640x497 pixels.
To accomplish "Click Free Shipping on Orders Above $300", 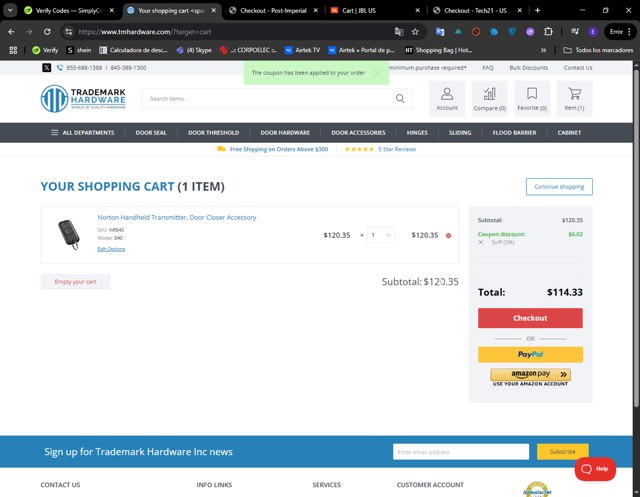I will click(279, 149).
